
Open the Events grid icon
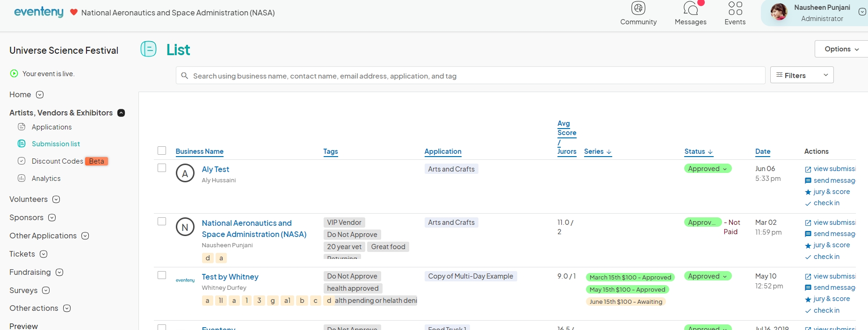tap(735, 8)
